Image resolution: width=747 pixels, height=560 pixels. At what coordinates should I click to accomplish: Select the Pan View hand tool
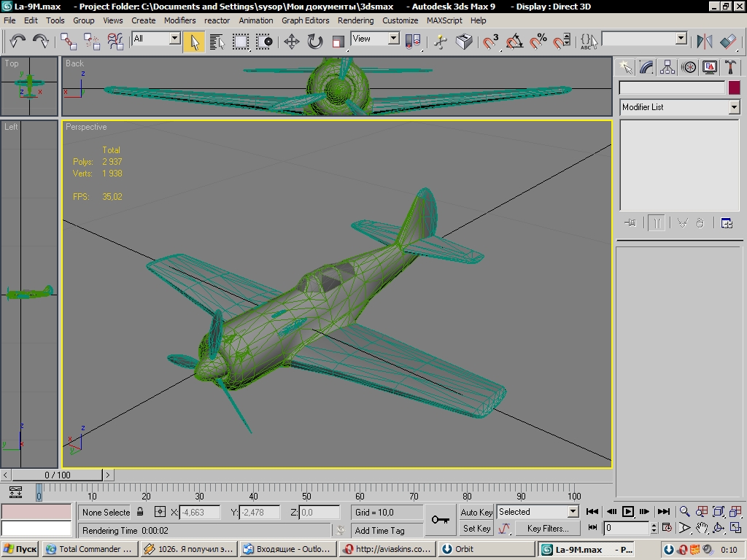701,528
